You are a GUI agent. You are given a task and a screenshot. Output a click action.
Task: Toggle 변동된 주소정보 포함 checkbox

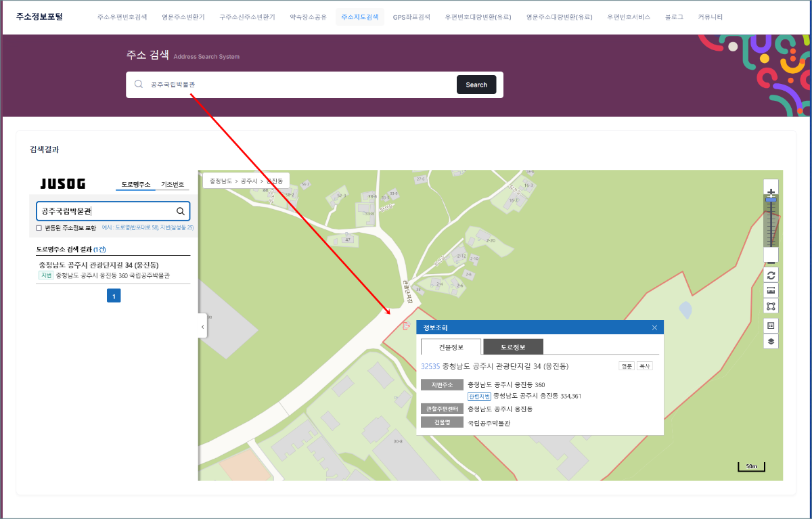click(x=39, y=228)
